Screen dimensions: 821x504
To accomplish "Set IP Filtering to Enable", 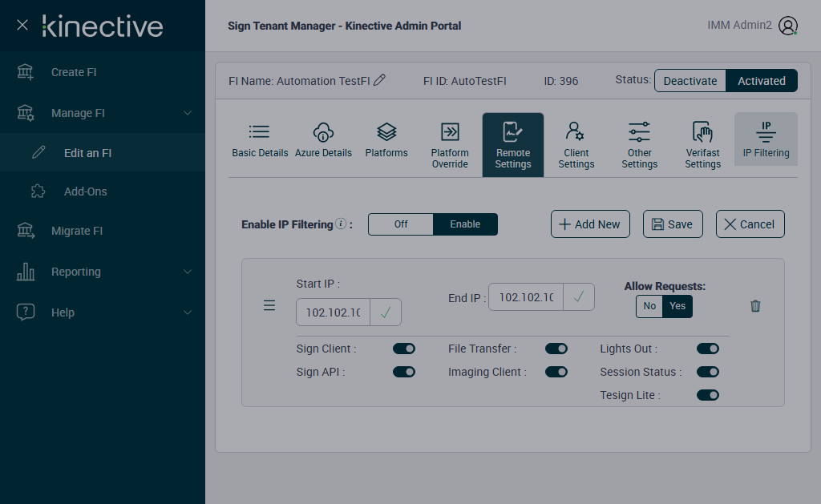I will [465, 224].
